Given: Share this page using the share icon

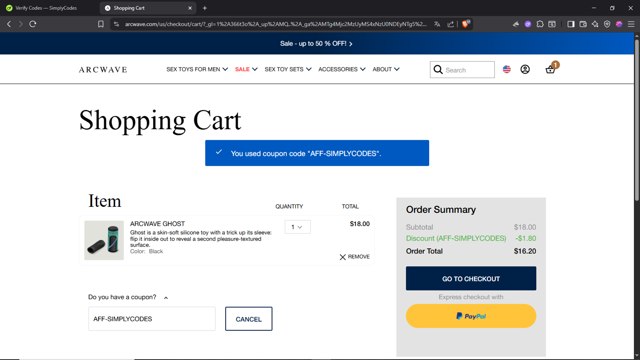Looking at the screenshot, I should click(450, 24).
